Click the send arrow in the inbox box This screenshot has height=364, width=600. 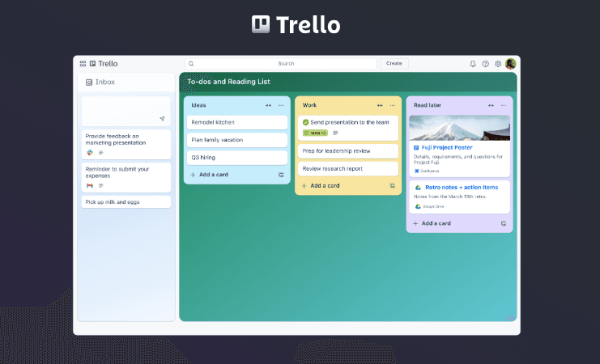coord(162,119)
